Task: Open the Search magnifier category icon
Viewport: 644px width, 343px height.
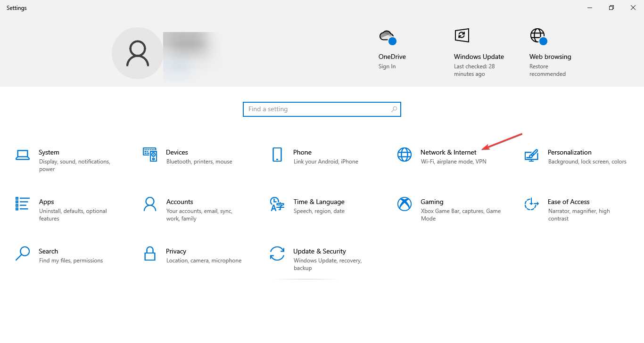Action: 23,253
